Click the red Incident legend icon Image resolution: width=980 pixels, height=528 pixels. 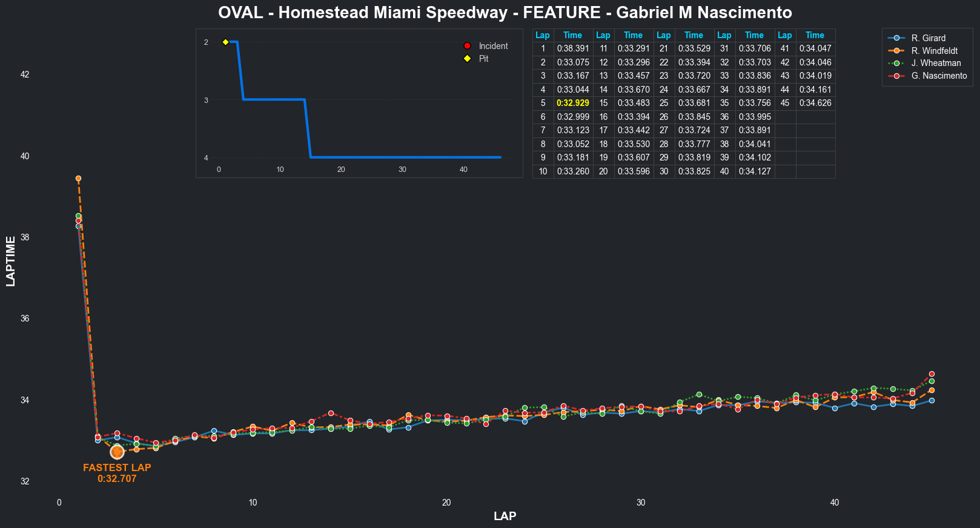pyautogui.click(x=467, y=46)
